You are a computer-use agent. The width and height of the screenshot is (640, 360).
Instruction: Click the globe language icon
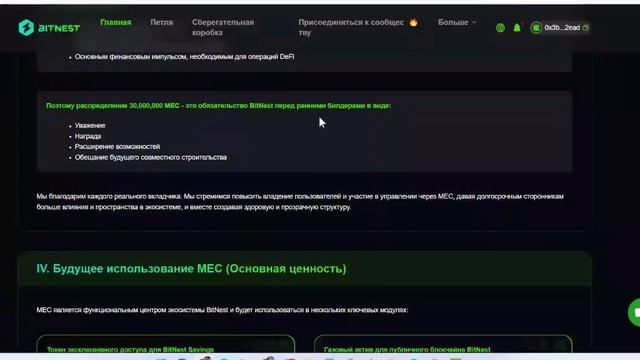coord(500,28)
